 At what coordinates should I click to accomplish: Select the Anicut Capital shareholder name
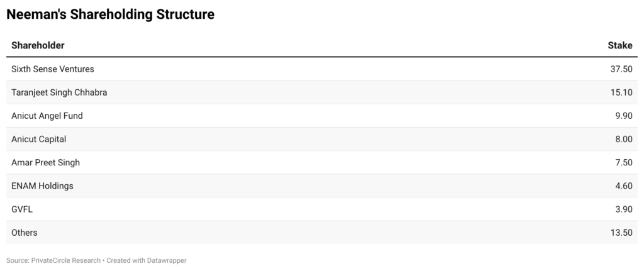pos(38,139)
